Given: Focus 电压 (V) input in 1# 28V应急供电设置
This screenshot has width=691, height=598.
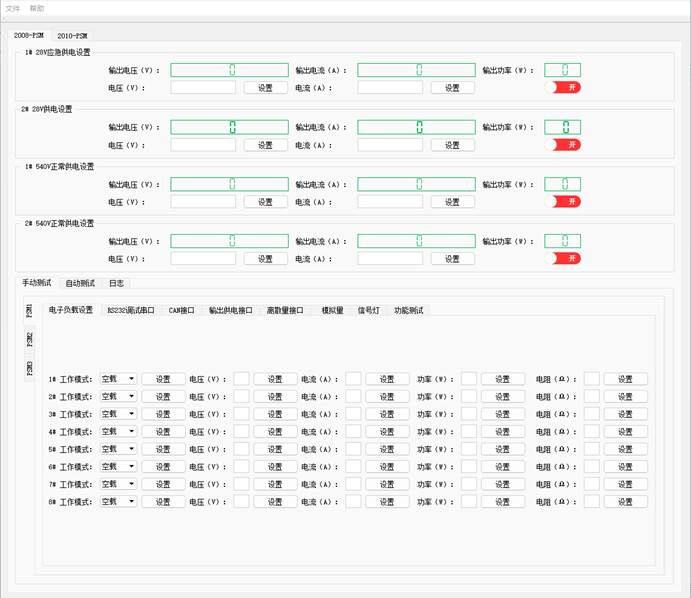Looking at the screenshot, I should pyautogui.click(x=203, y=87).
